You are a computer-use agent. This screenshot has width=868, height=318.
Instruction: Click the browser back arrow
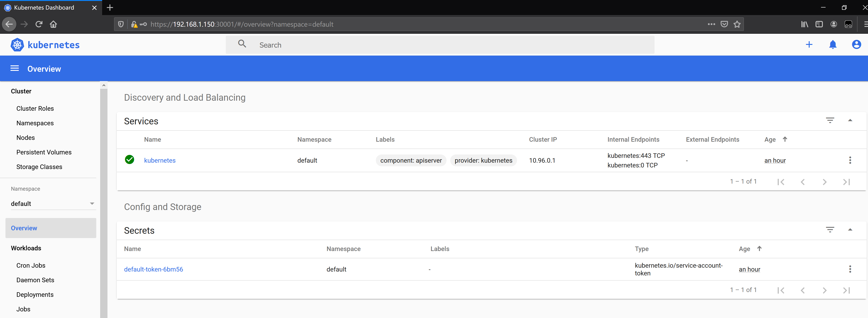click(x=9, y=24)
